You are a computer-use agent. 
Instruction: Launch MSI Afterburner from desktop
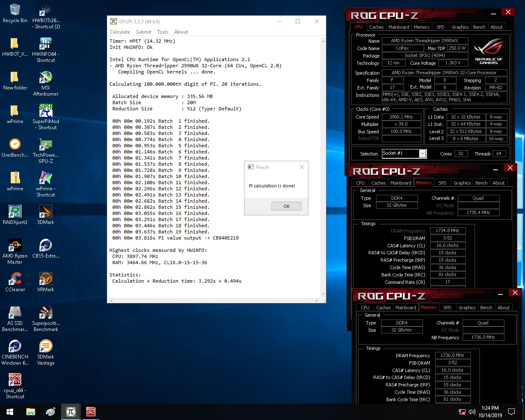click(46, 84)
